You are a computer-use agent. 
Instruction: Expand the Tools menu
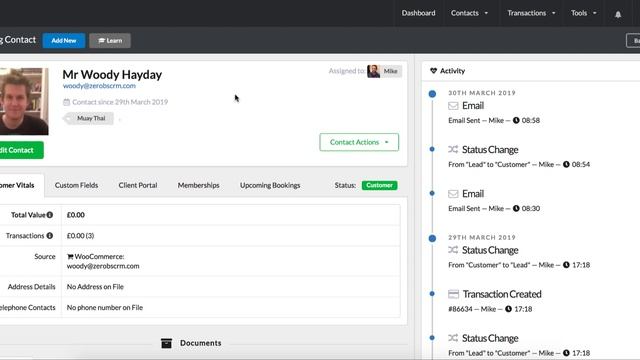click(584, 13)
